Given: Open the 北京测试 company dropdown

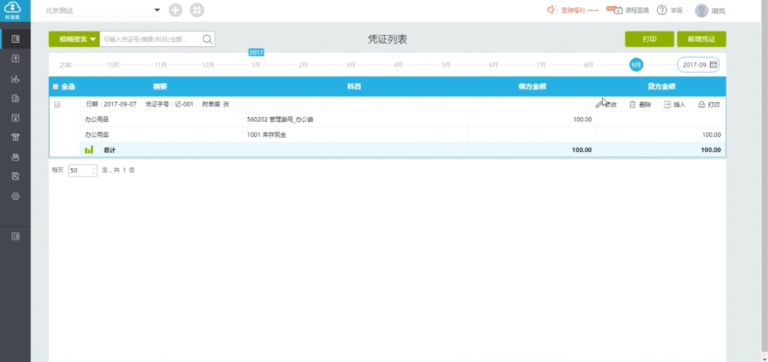Looking at the screenshot, I should tap(101, 10).
